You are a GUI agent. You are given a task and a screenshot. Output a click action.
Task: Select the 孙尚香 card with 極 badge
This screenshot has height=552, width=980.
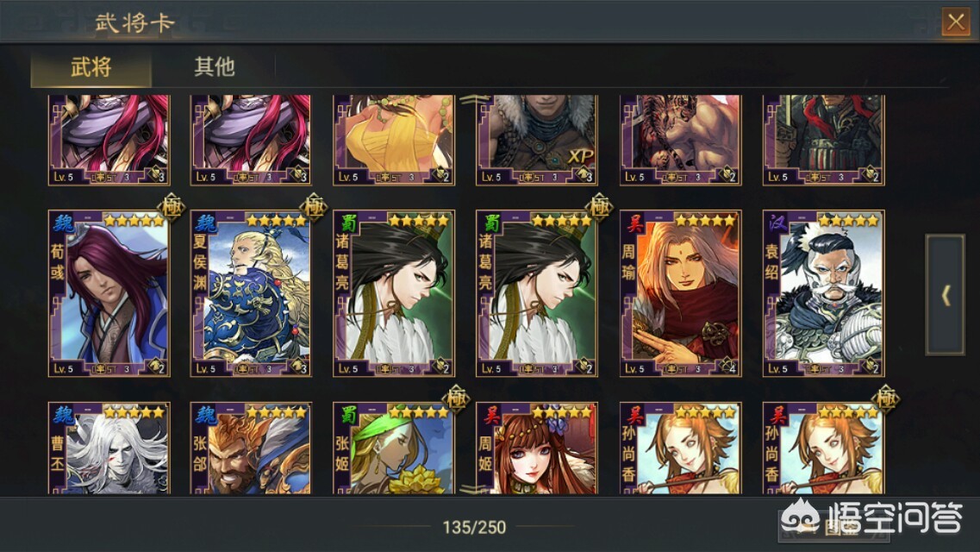point(824,448)
